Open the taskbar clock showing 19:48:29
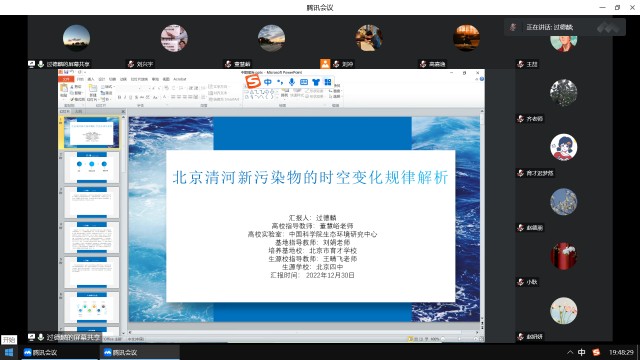 (x=621, y=352)
